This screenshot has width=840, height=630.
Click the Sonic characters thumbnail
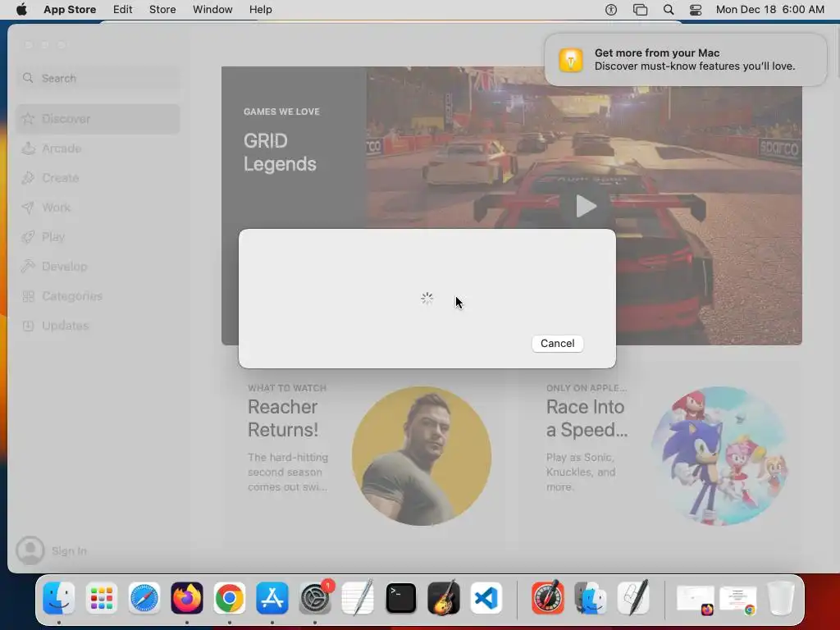[x=720, y=456]
